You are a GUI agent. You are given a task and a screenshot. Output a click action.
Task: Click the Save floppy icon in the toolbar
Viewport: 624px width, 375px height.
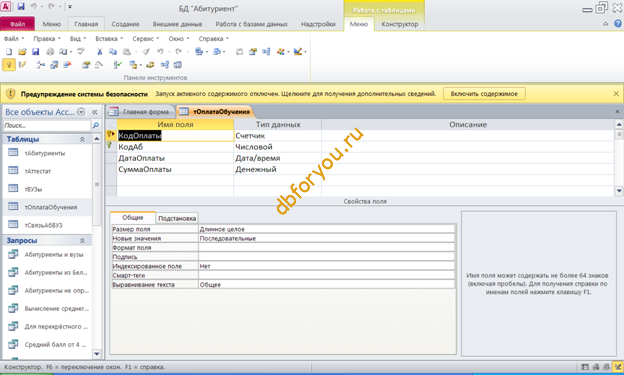(x=35, y=51)
